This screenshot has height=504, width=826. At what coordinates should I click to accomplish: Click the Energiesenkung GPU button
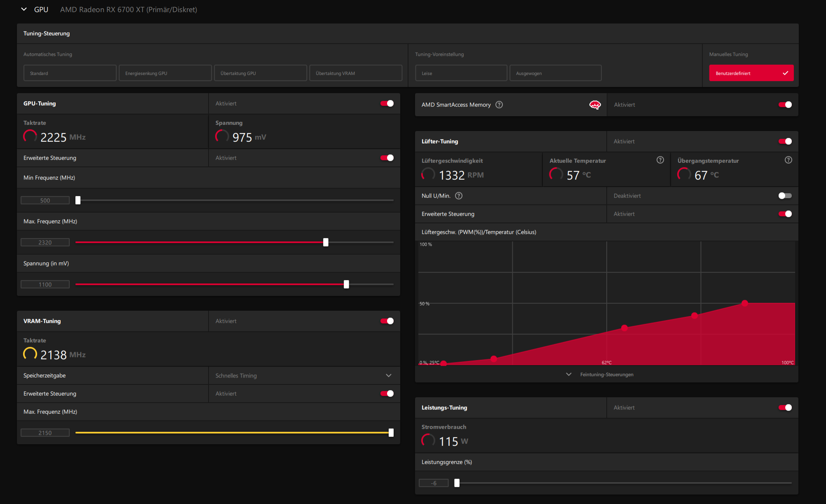[165, 73]
